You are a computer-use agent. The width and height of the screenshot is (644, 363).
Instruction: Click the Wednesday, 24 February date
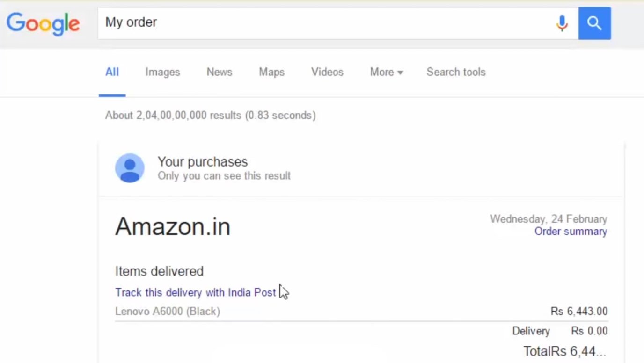(x=548, y=219)
